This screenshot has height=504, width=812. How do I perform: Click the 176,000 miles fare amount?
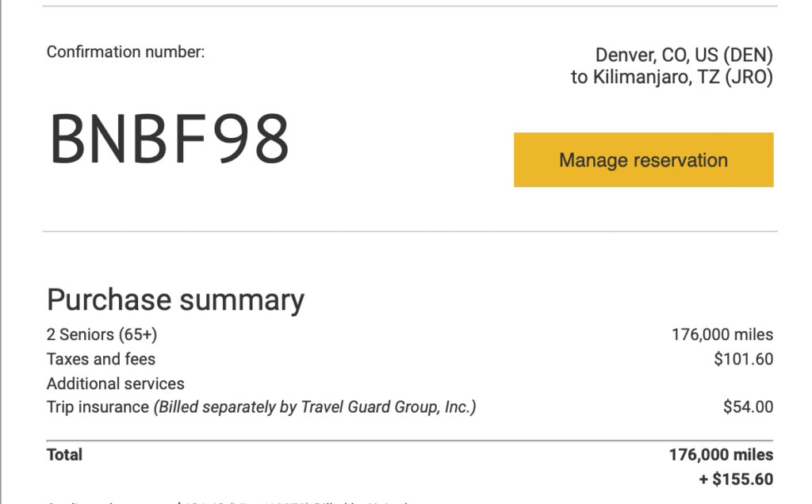(x=722, y=334)
